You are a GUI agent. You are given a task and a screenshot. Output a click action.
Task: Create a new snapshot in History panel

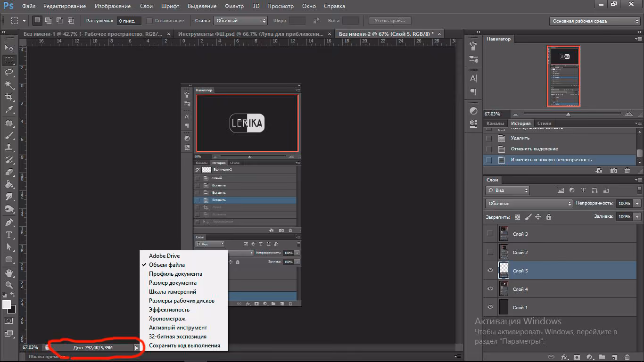coord(614,171)
